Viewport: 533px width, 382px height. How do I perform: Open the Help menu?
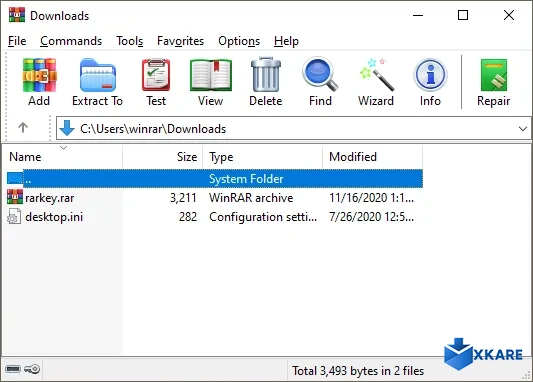pos(286,41)
